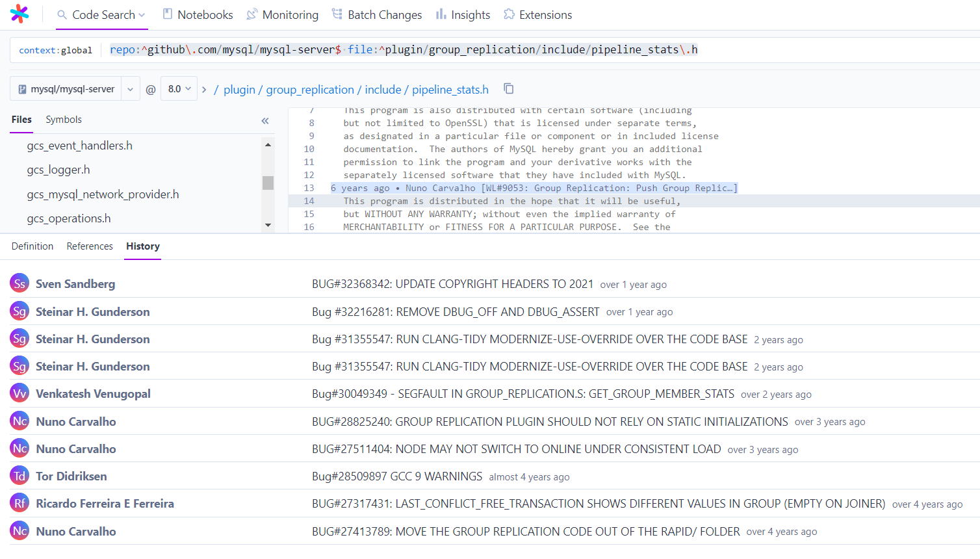This screenshot has width=980, height=559.
Task: Click the Venkatesh Venugopal avatar
Action: pos(20,393)
